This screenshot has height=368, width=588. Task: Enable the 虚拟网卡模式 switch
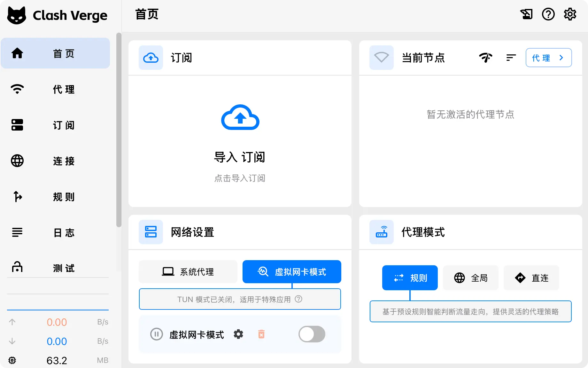click(312, 334)
